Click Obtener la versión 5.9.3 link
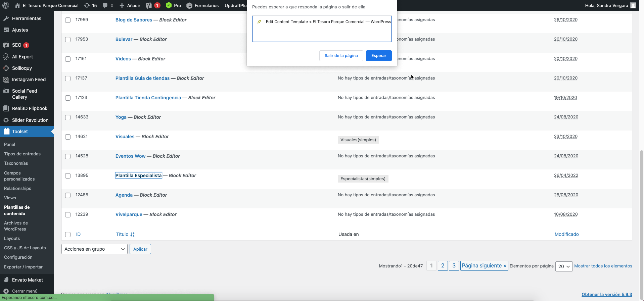This screenshot has height=301, width=644. (x=607, y=294)
